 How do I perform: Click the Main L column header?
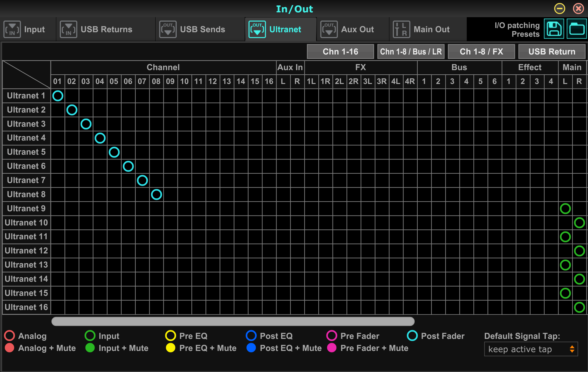565,81
